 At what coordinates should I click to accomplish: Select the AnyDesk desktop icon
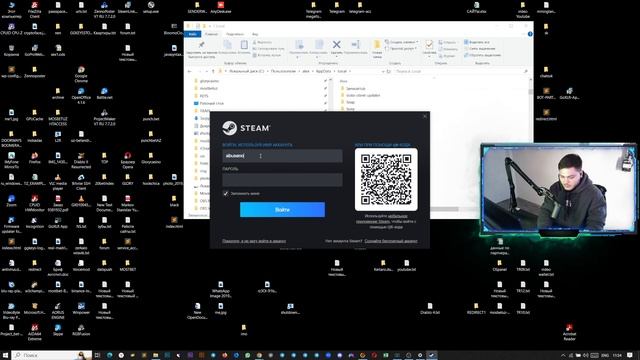pos(221,7)
